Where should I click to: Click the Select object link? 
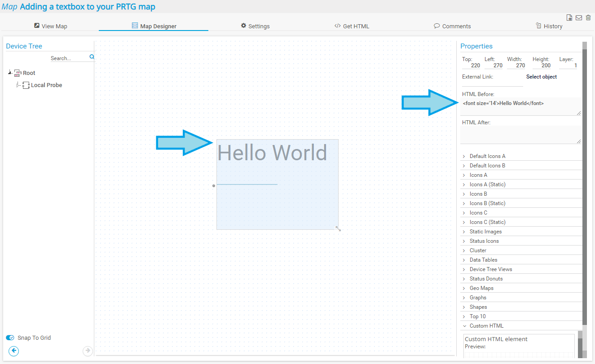click(541, 77)
